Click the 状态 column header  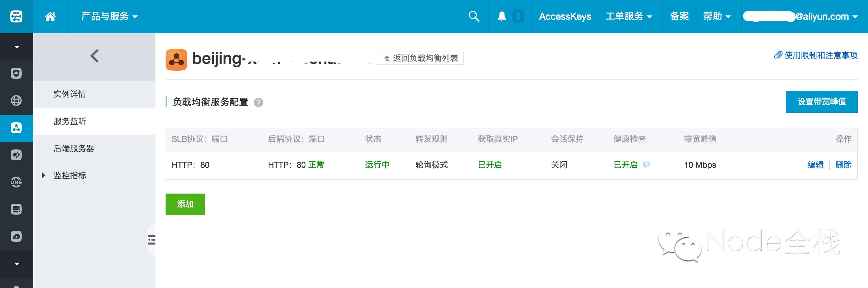point(373,139)
